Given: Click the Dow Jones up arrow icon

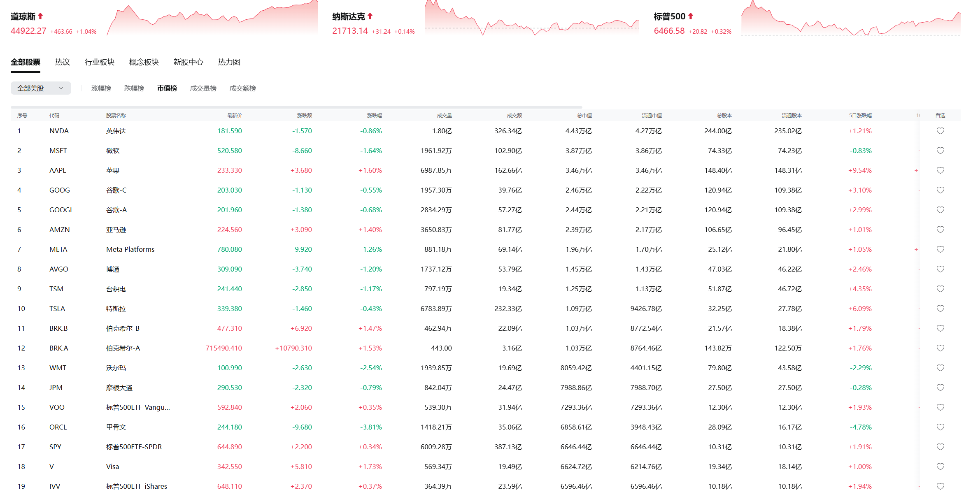Looking at the screenshot, I should point(40,16).
